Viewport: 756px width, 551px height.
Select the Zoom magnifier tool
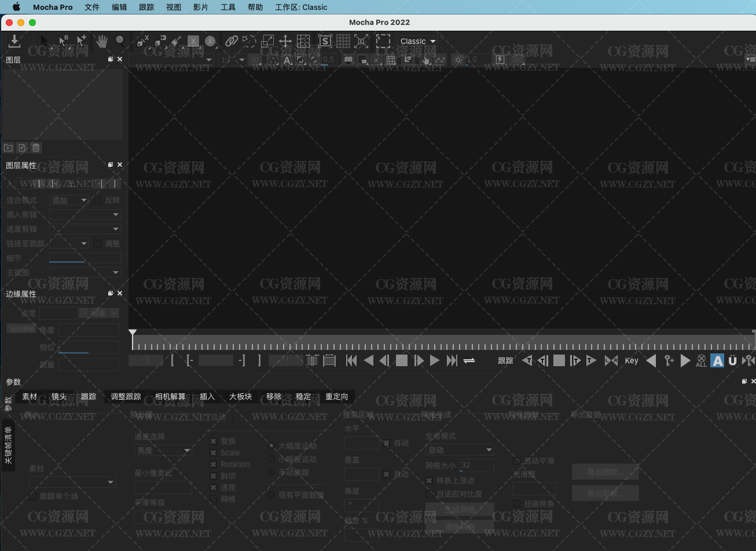coord(120,41)
